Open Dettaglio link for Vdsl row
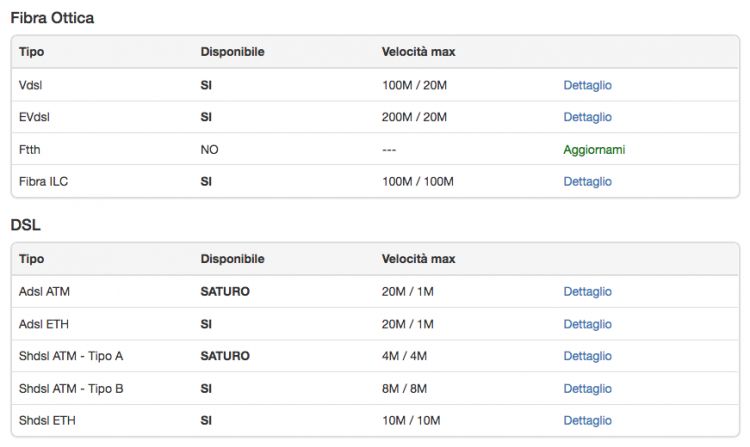This screenshot has height=447, width=750. 587,85
